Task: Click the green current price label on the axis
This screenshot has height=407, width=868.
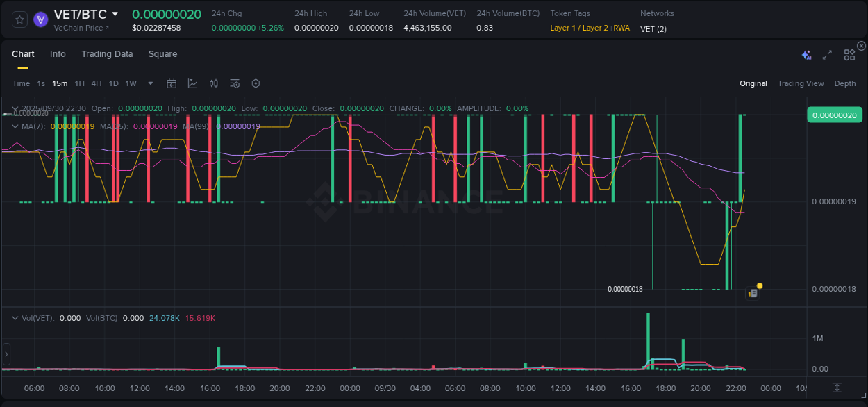Action: [833, 115]
